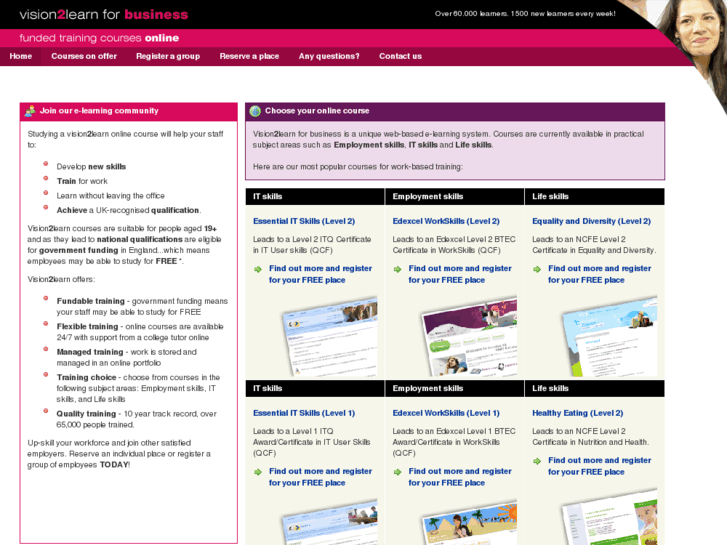This screenshot has height=545, width=727.
Task: Click the 'Managed training' bullet text
Action: pos(127,358)
